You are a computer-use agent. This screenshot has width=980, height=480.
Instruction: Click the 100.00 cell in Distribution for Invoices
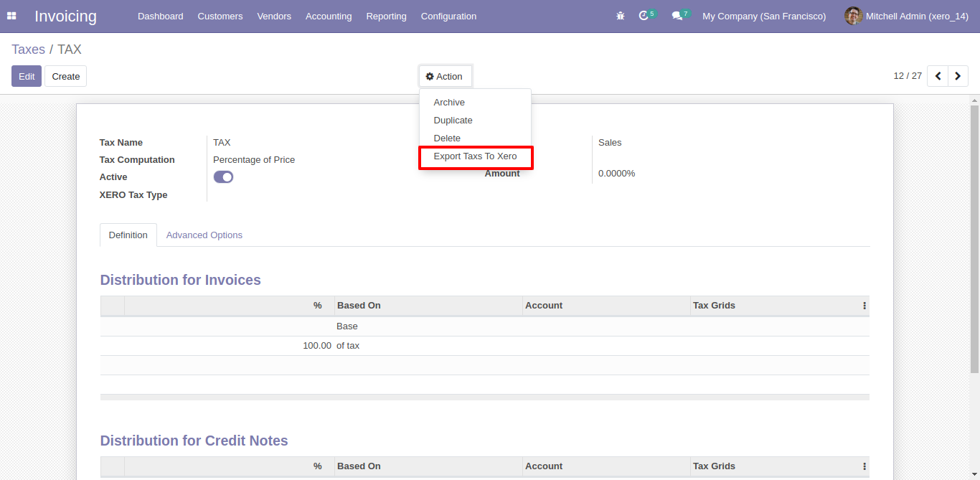coord(317,346)
